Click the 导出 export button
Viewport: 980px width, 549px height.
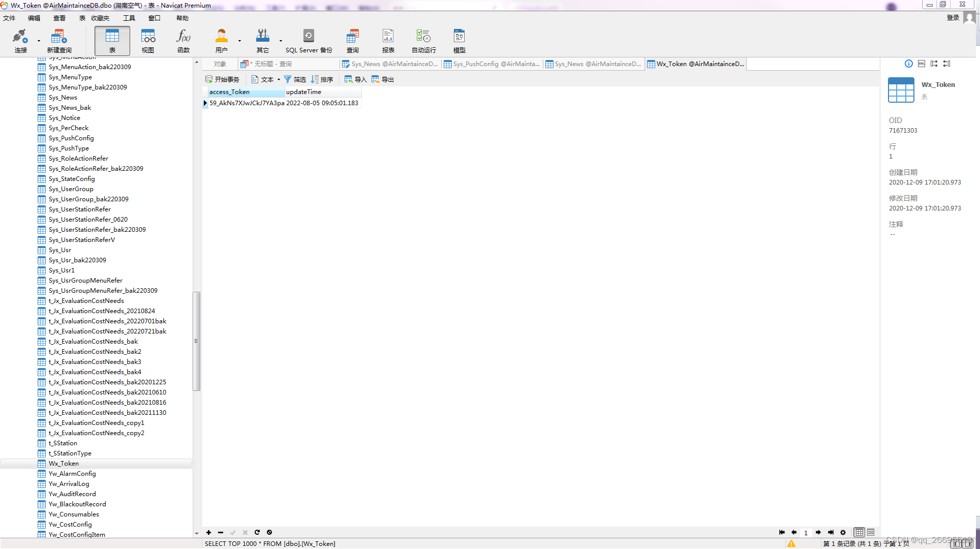pos(383,79)
